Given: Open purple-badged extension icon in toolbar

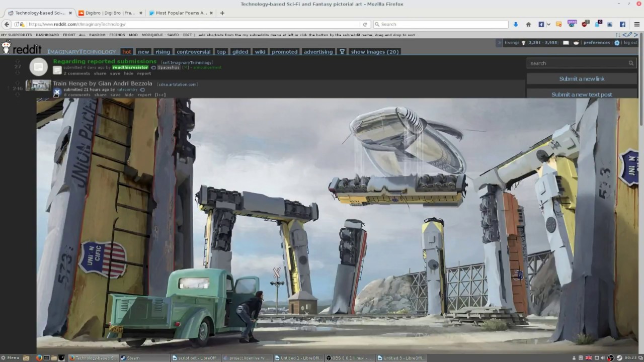Looking at the screenshot, I should 572,24.
